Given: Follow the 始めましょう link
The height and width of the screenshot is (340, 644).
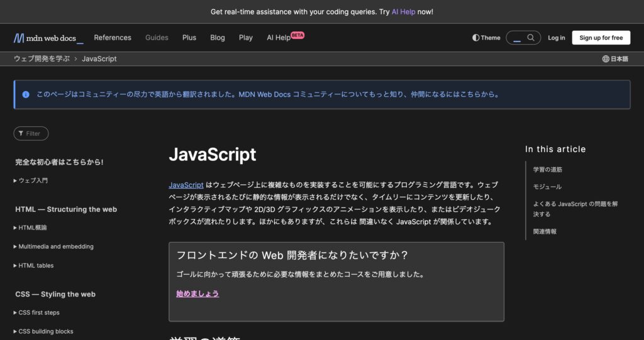Looking at the screenshot, I should (197, 293).
